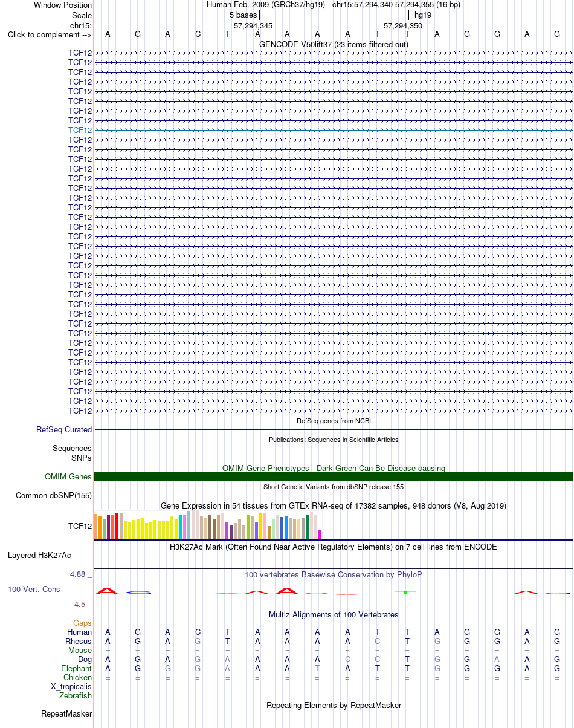Click the 'Zebrafish' alignment row label
574x728 pixels.
click(x=76, y=695)
